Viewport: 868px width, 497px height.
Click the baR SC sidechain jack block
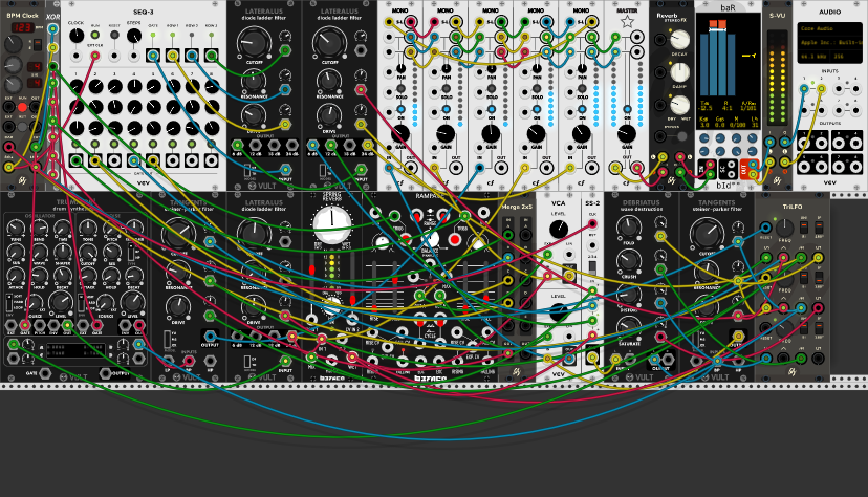tap(729, 168)
